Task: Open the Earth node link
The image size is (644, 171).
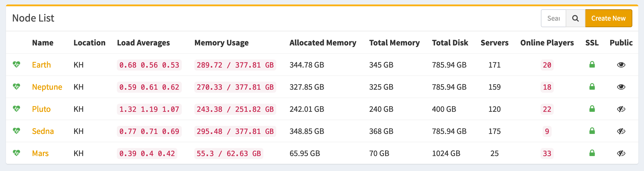Action: point(41,65)
